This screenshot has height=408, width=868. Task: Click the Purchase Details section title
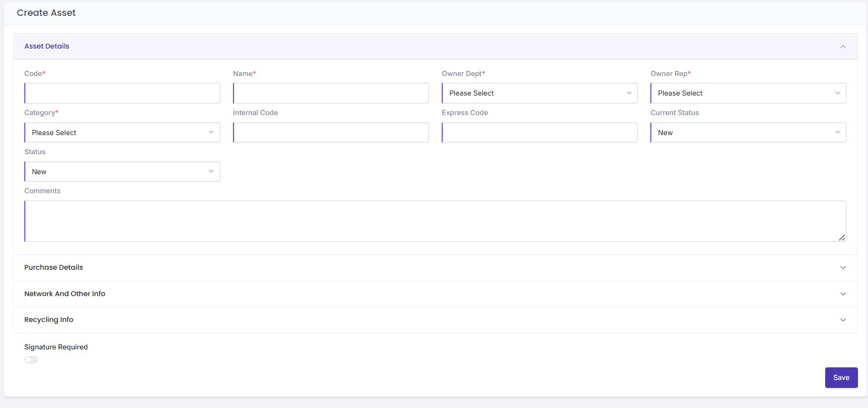53,268
